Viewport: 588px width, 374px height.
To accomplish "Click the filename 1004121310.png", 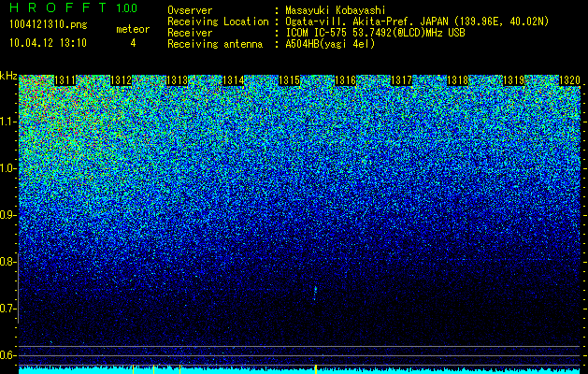I will tap(49, 25).
